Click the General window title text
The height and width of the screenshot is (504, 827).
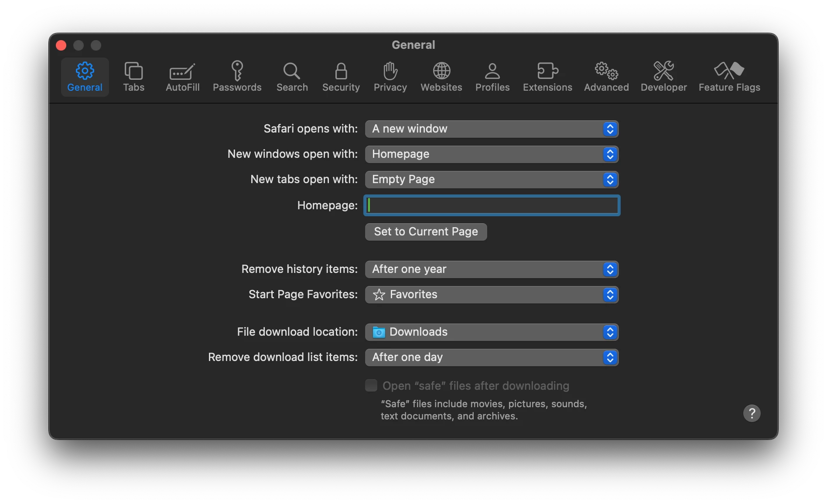(x=413, y=45)
